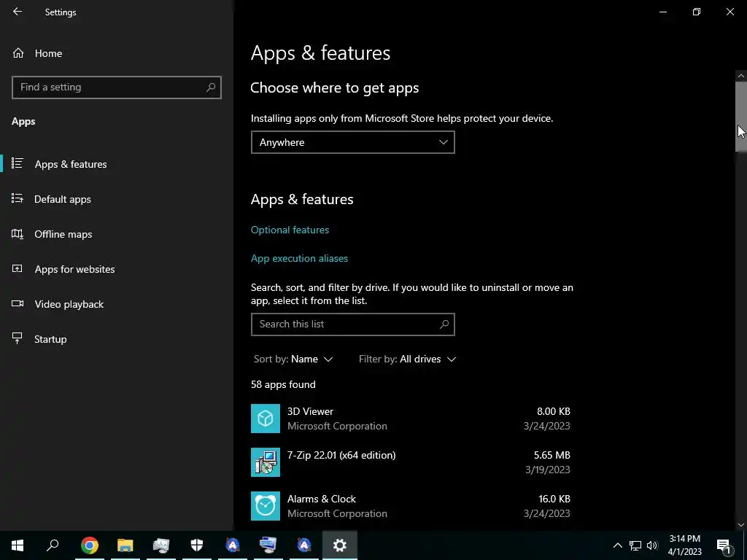This screenshot has height=560, width=747.
Task: Click the scrollbar up arrow
Action: click(x=741, y=76)
